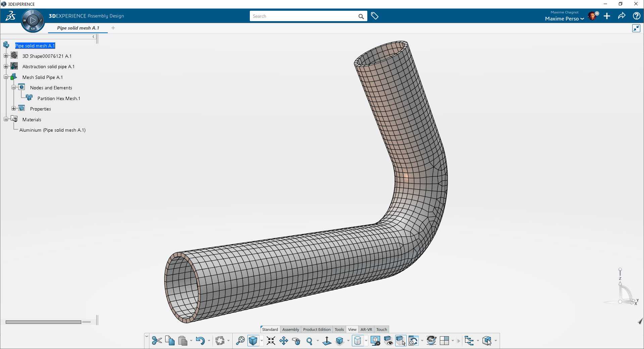Click the Recenter arrows icon
The width and height of the screenshot is (644, 349).
click(271, 341)
